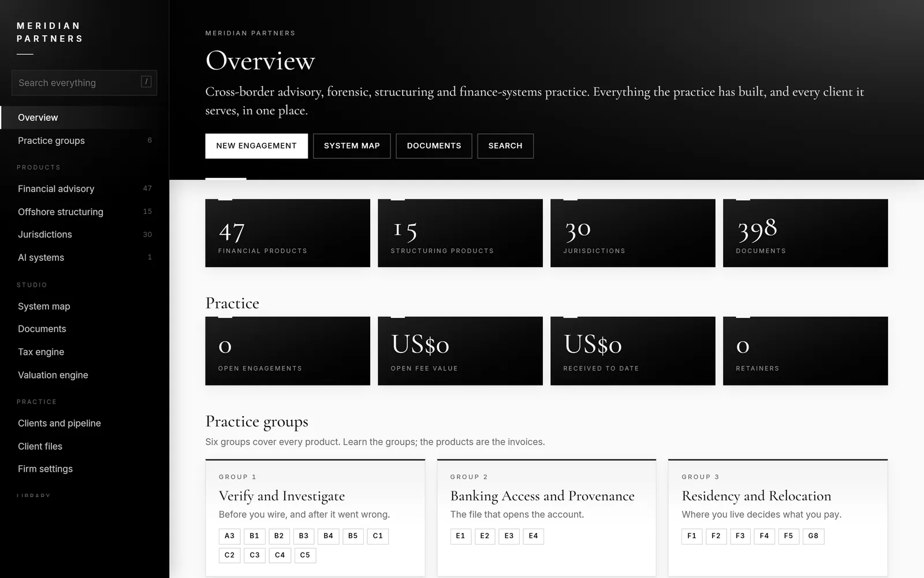Open Firm settings

pyautogui.click(x=84, y=469)
